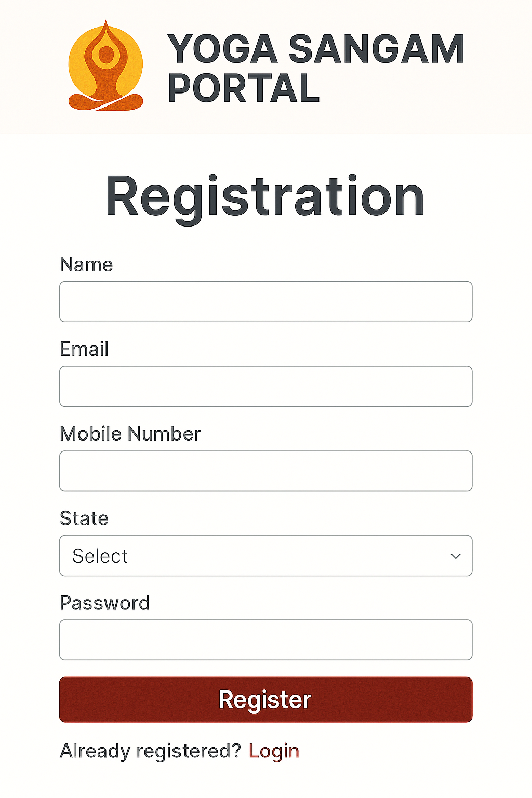Click the word PORTAL in the header
This screenshot has height=798, width=532.
pos(243,88)
